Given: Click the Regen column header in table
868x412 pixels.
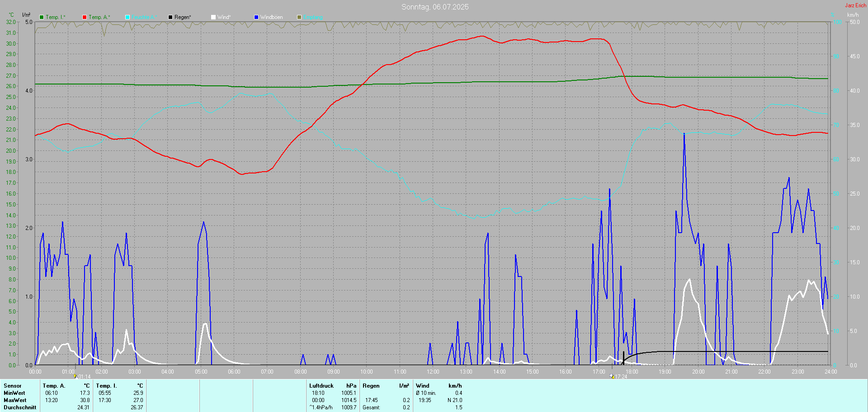Looking at the screenshot, I should click(x=371, y=386).
